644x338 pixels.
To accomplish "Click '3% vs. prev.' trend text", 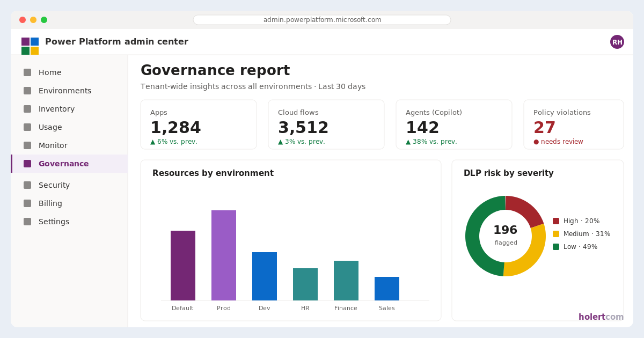I will coord(305,142).
